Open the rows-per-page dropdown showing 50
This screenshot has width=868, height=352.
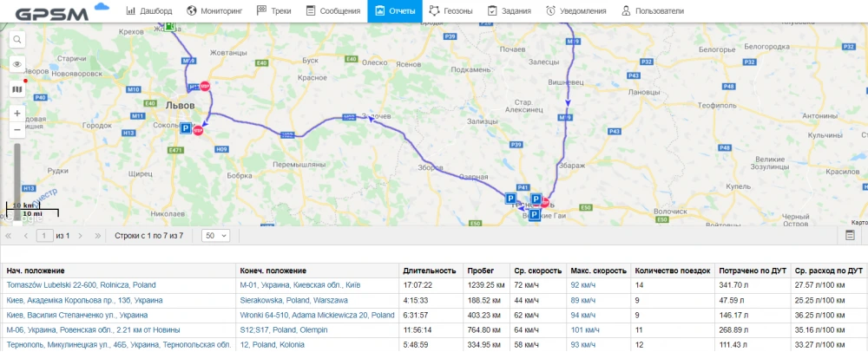215,235
